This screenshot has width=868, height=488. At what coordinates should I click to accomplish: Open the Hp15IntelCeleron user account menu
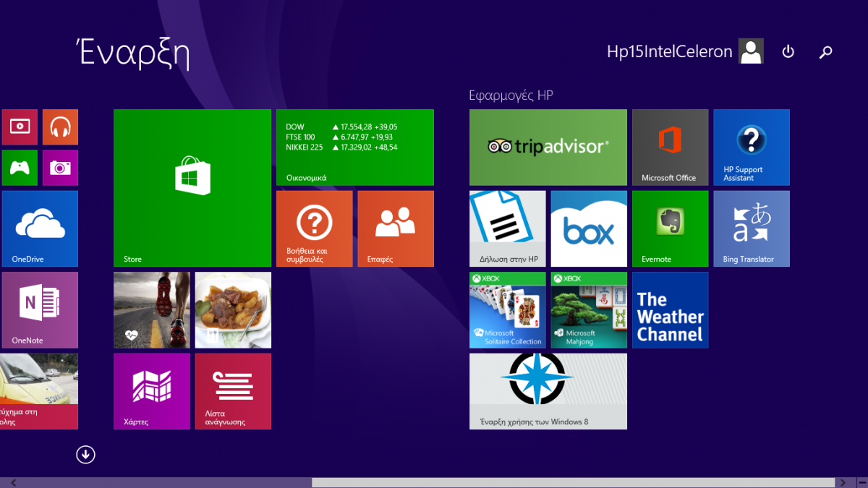coord(685,51)
